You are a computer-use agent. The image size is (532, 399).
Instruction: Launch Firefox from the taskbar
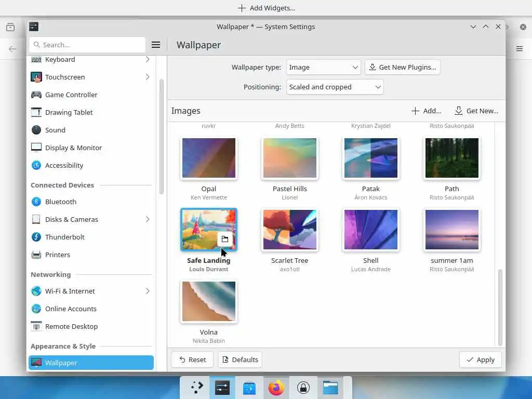[x=276, y=388]
